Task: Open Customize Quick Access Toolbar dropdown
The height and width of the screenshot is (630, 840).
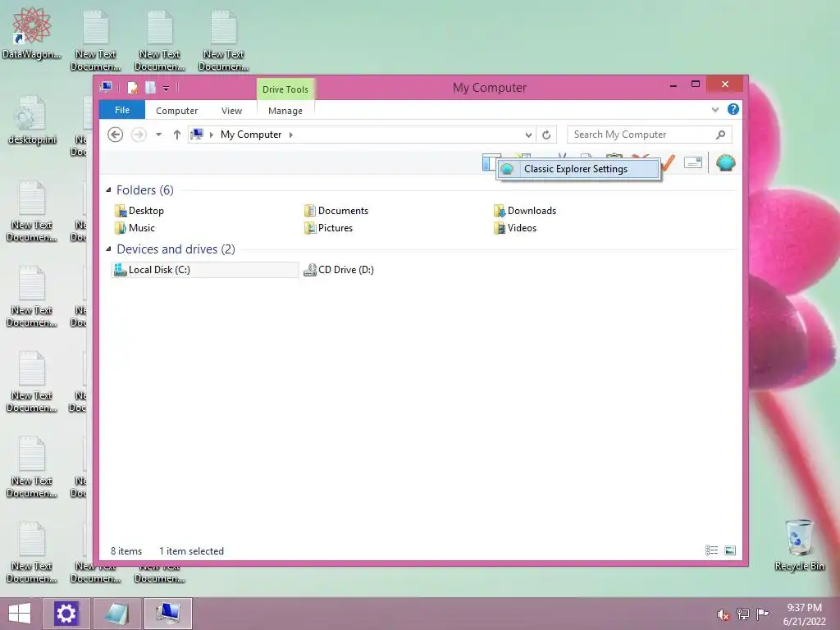Action: [x=166, y=88]
